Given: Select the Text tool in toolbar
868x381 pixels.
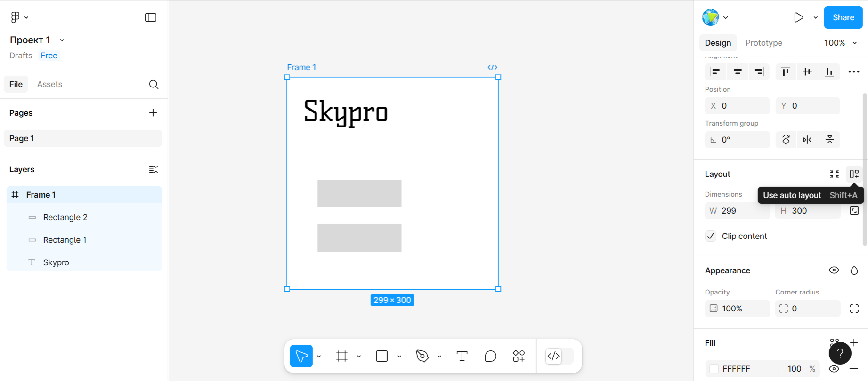Looking at the screenshot, I should tap(462, 356).
